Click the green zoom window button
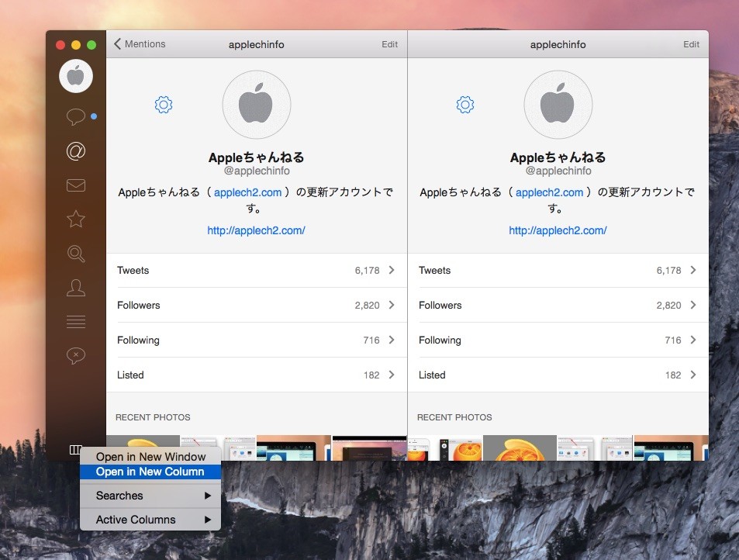This screenshot has width=739, height=560. (92, 45)
